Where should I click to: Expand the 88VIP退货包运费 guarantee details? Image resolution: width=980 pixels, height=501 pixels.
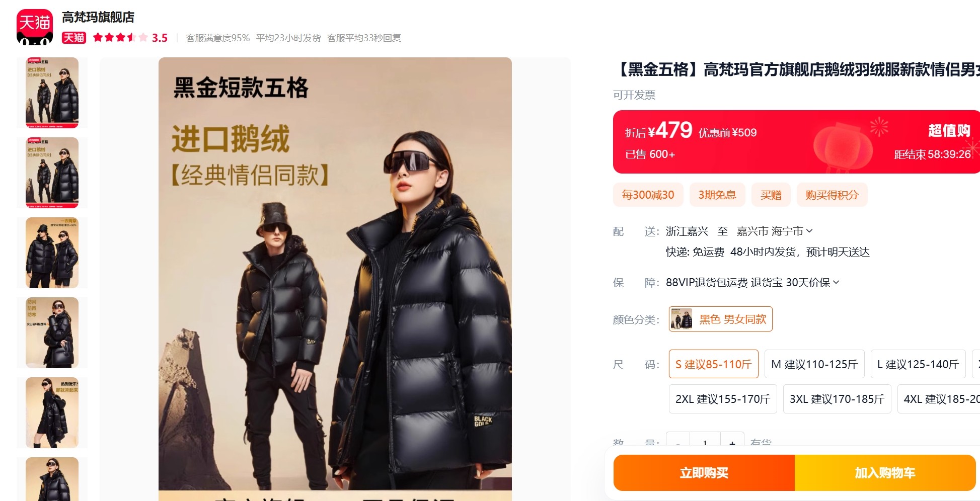pos(752,283)
